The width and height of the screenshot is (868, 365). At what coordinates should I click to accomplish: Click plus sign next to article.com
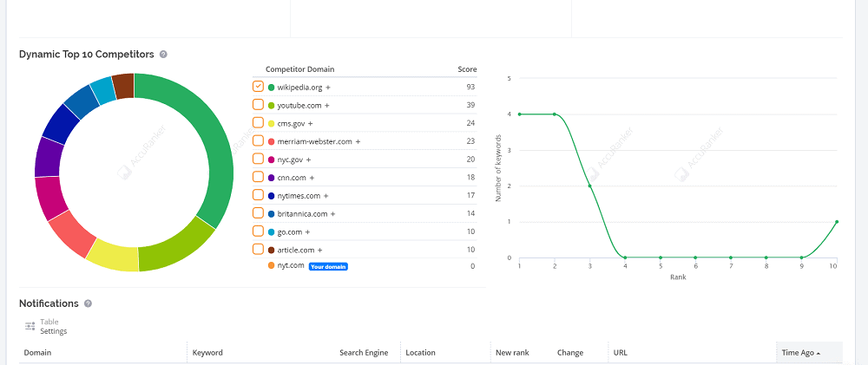[319, 250]
